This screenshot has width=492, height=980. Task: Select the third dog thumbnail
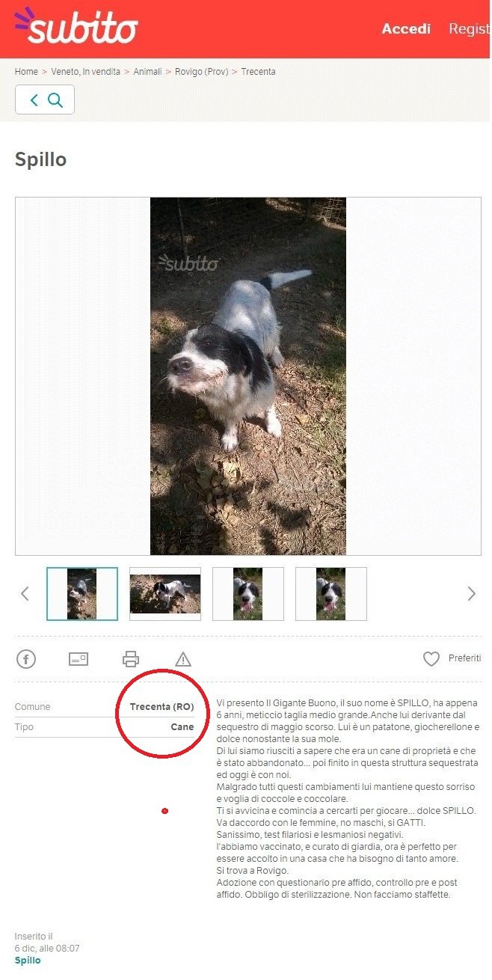click(x=248, y=594)
